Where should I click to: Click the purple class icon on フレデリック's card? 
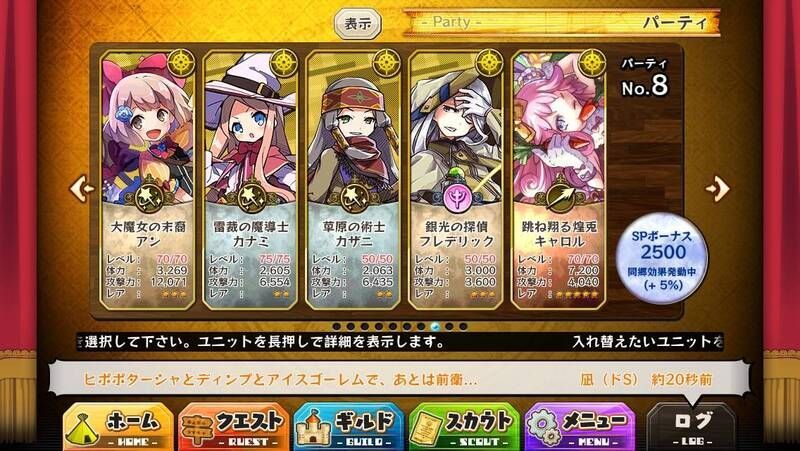coord(457,196)
